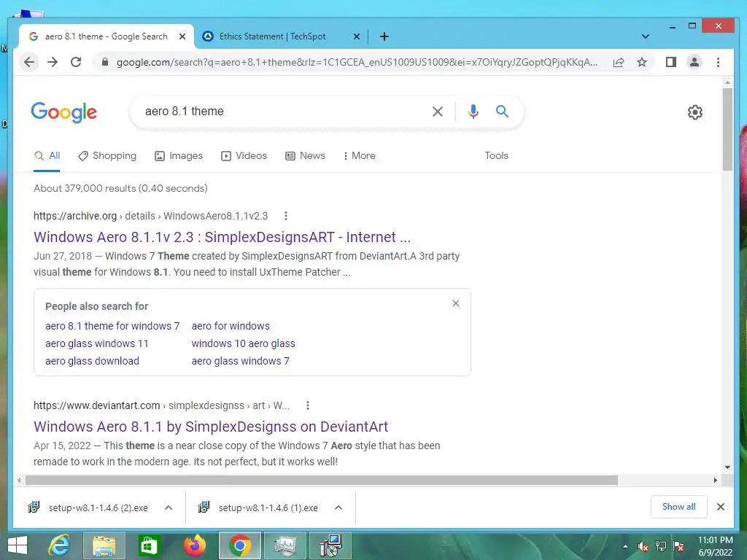Expand options for setup-w8.1-1.4.6 (2).exe
The height and width of the screenshot is (560, 747).
[169, 507]
